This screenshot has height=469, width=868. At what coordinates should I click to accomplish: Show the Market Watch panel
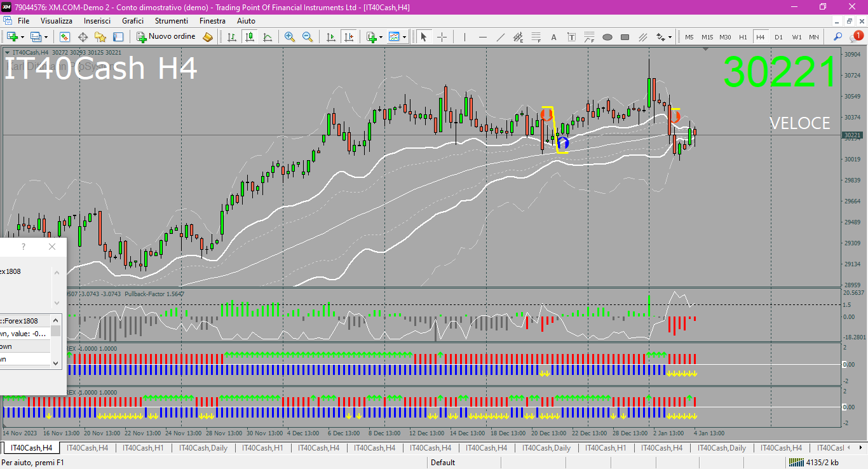click(65, 37)
